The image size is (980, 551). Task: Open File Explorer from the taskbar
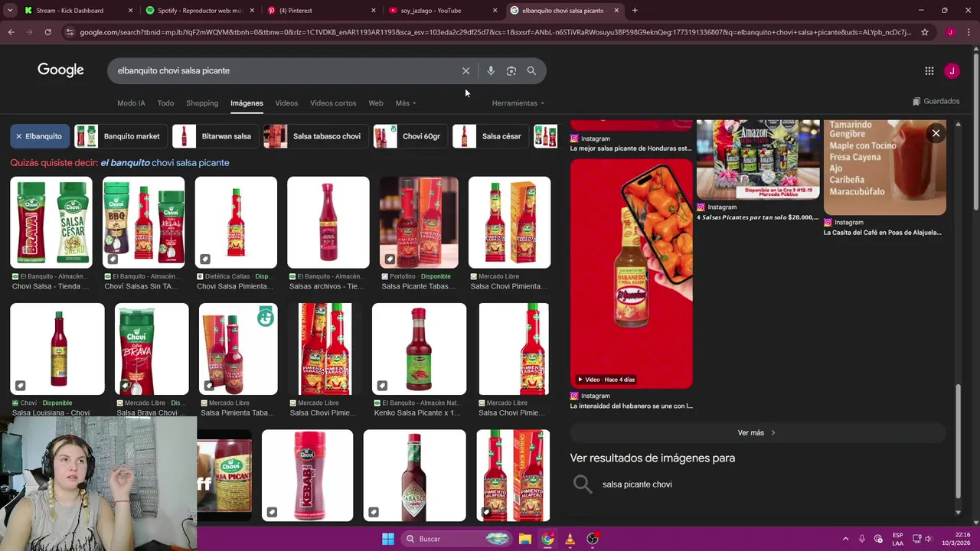[x=524, y=539]
